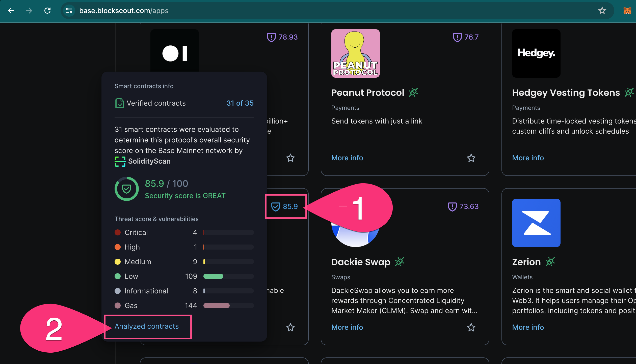This screenshot has width=636, height=364.
Task: Click the Zerion app logo thumbnail
Action: pyautogui.click(x=536, y=223)
